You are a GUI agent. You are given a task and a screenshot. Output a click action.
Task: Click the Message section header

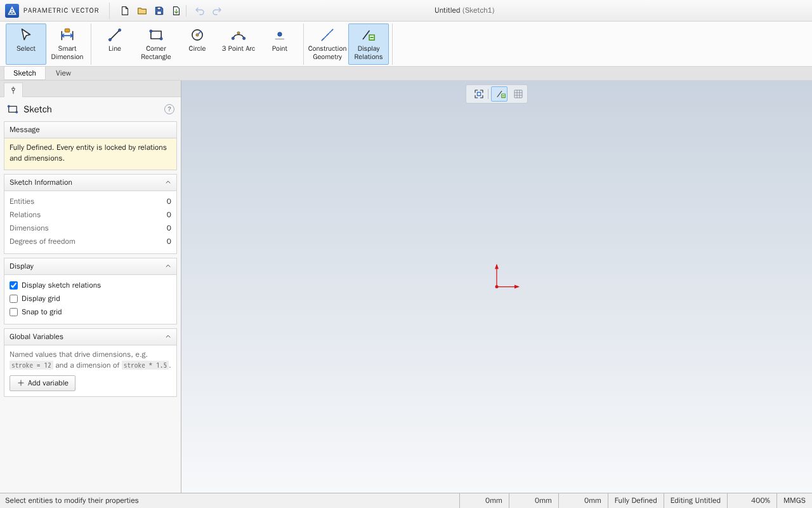click(x=90, y=130)
